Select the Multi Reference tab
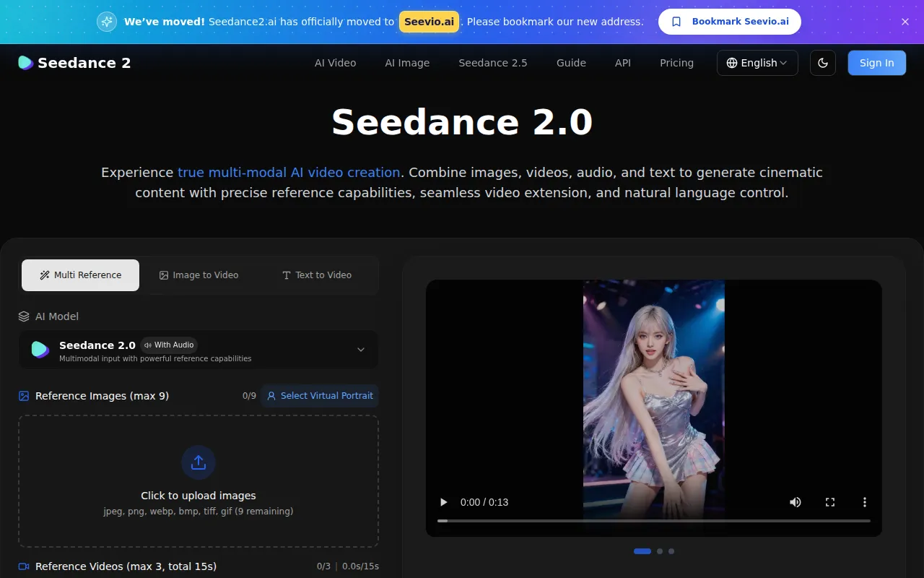 pyautogui.click(x=80, y=275)
